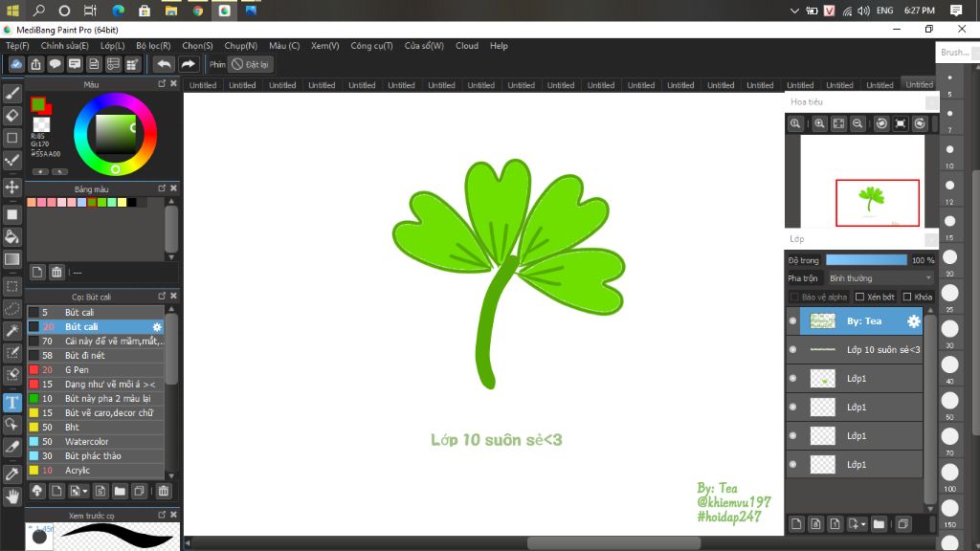Screen dimensions: 980x551
Task: Zoom in on the navigator panel
Action: (x=819, y=123)
